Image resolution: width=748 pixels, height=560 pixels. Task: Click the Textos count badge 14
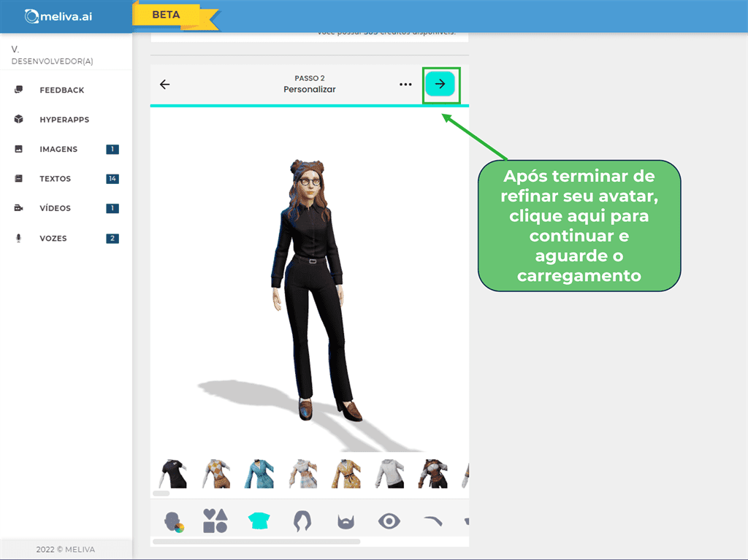[x=112, y=179]
